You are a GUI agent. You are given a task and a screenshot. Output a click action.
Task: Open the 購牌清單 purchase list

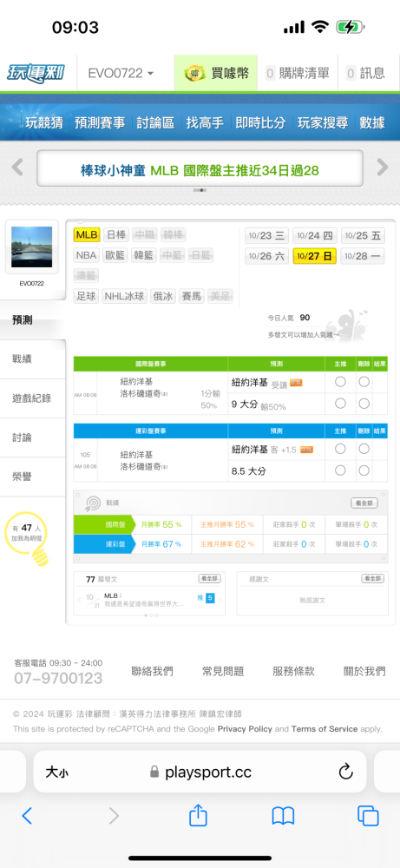pyautogui.click(x=297, y=73)
